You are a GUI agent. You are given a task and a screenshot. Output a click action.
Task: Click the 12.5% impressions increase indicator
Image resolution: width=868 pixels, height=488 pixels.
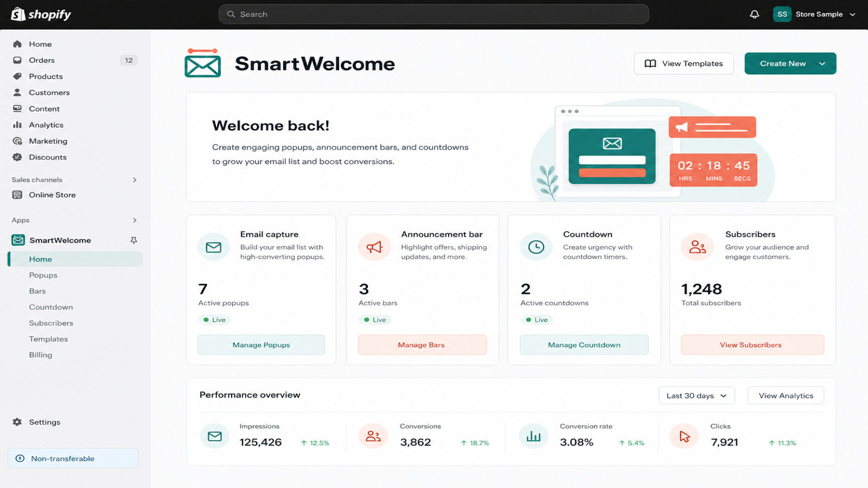click(x=315, y=443)
